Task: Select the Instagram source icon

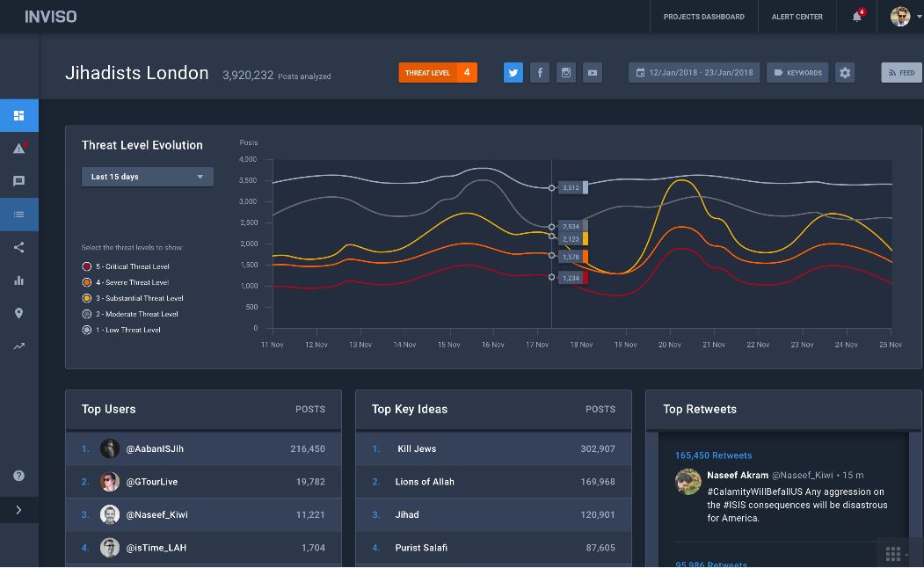Action: (566, 73)
